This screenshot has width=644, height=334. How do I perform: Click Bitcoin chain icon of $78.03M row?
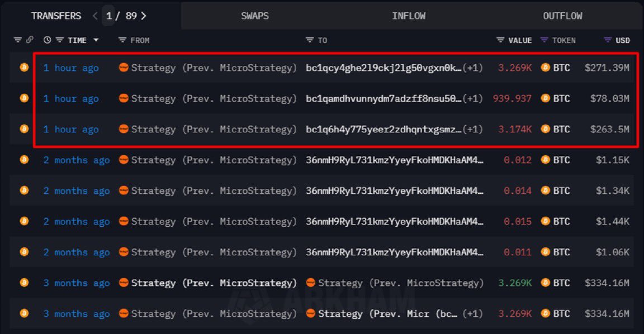[24, 98]
